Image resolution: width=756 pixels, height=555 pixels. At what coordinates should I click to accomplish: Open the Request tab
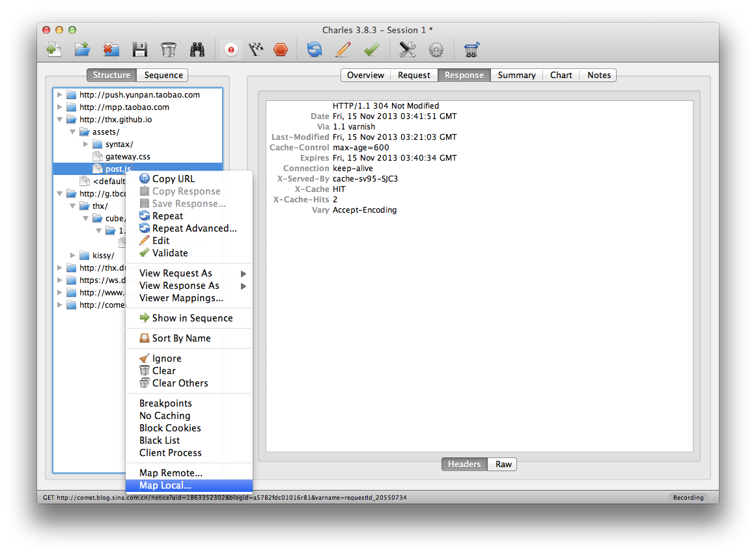413,75
